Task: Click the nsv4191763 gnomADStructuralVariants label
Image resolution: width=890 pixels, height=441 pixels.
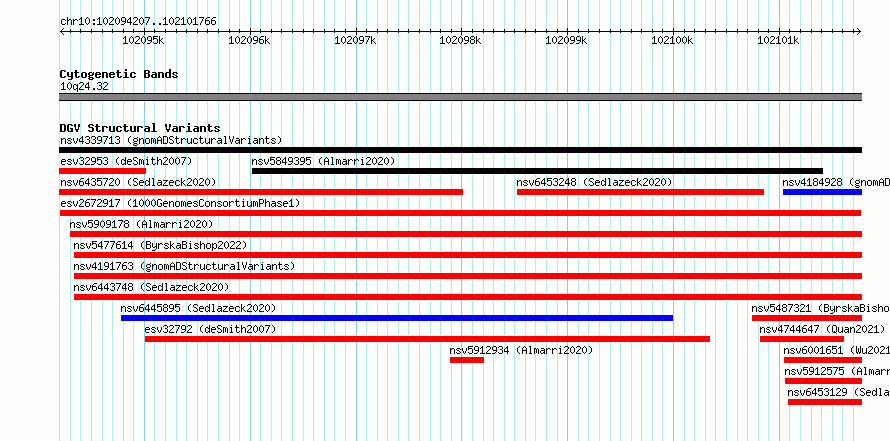Action: tap(184, 266)
